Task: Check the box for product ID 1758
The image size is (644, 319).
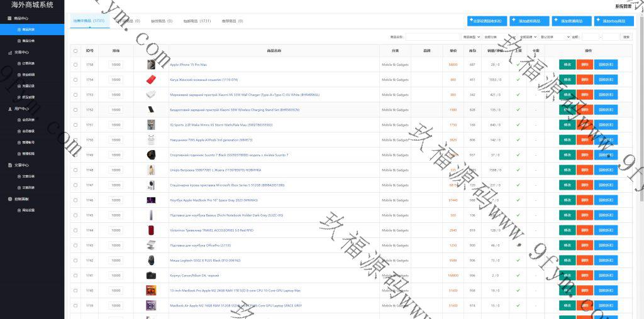Action: [x=75, y=65]
